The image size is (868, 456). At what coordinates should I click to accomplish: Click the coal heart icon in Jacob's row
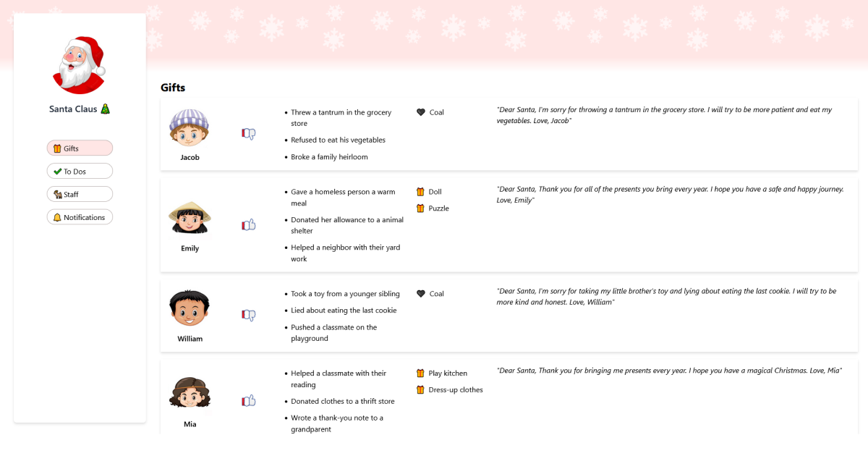pos(421,112)
